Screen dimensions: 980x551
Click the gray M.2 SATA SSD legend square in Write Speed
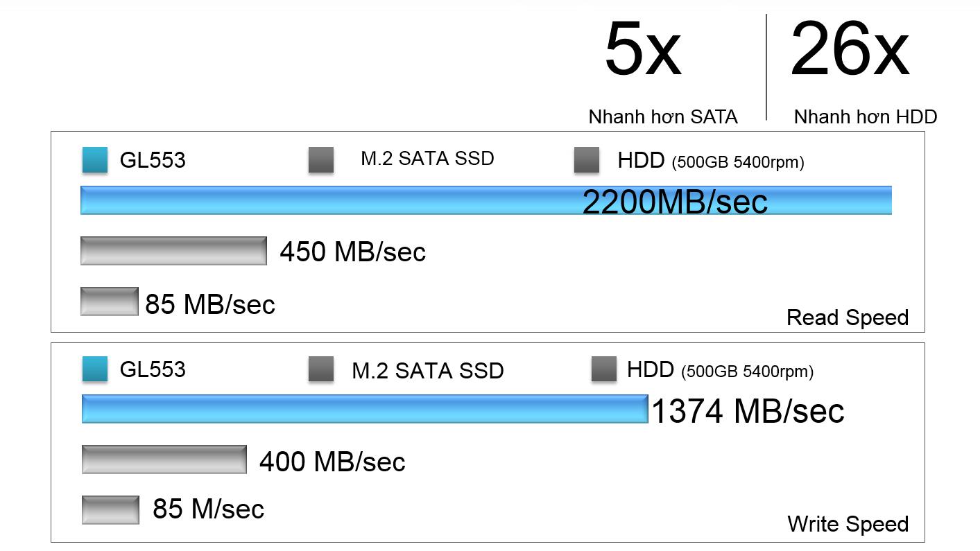click(320, 369)
